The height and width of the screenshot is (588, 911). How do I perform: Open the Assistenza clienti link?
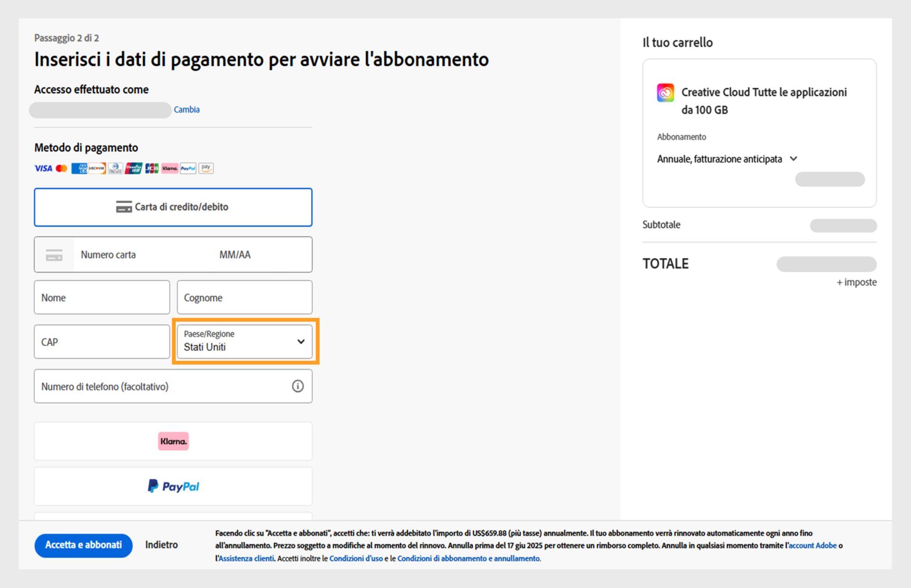[246, 559]
